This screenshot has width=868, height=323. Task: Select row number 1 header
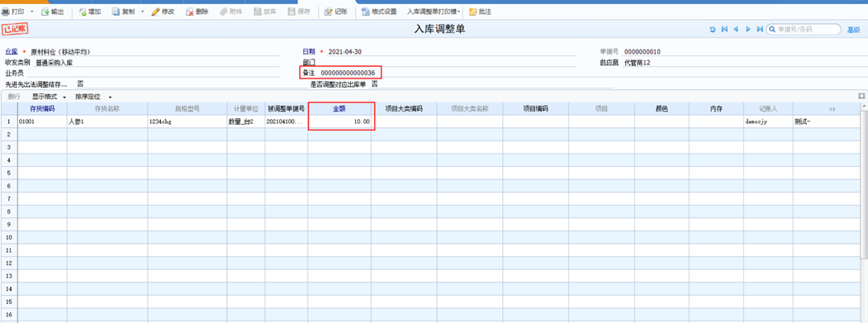click(9, 121)
